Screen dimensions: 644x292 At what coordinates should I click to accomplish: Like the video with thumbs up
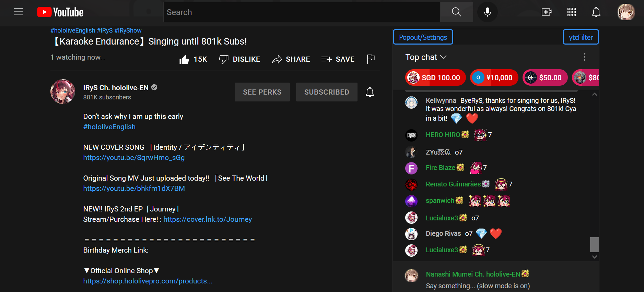tap(184, 59)
